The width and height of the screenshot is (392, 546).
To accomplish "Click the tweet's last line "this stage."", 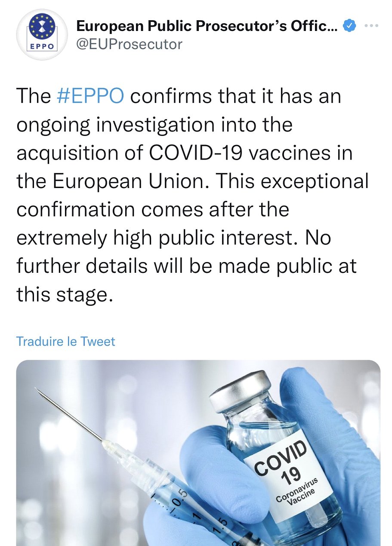I will 65,295.
